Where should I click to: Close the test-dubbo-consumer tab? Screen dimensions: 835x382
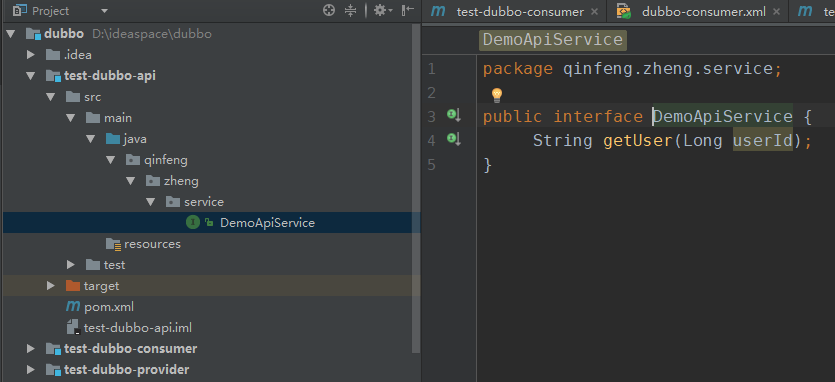point(594,12)
